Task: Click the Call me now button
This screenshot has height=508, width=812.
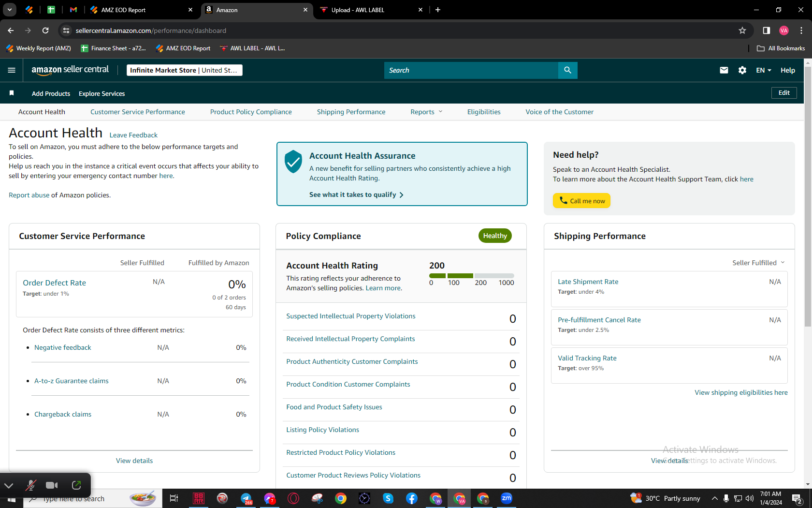Action: click(x=581, y=201)
